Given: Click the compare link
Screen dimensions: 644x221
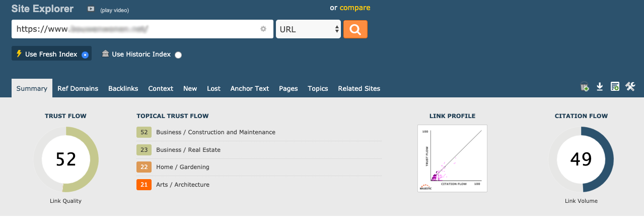Looking at the screenshot, I should click(x=355, y=8).
